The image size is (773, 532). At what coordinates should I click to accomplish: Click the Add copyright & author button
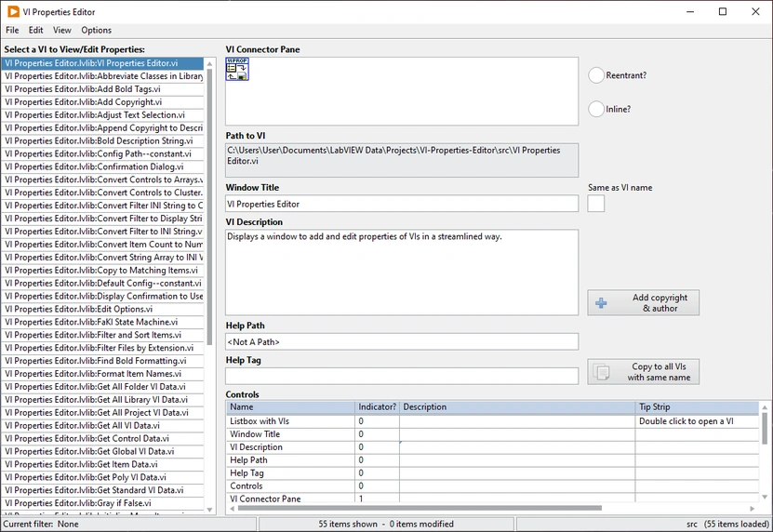643,302
